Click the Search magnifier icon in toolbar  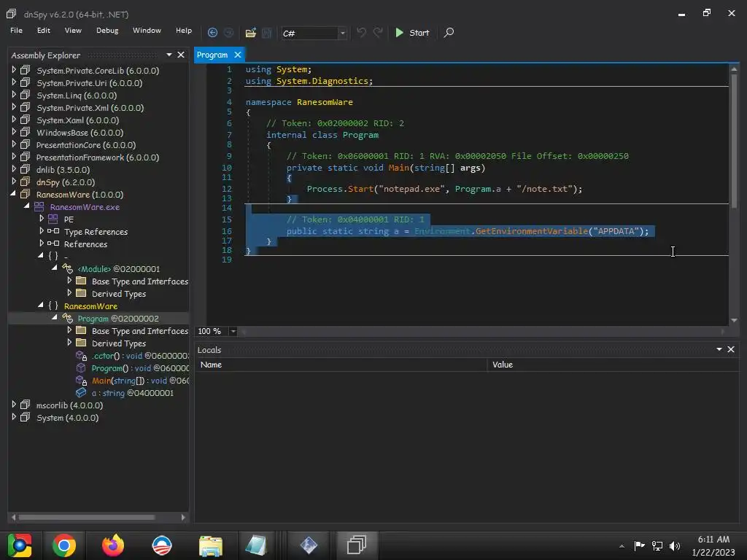click(x=449, y=33)
